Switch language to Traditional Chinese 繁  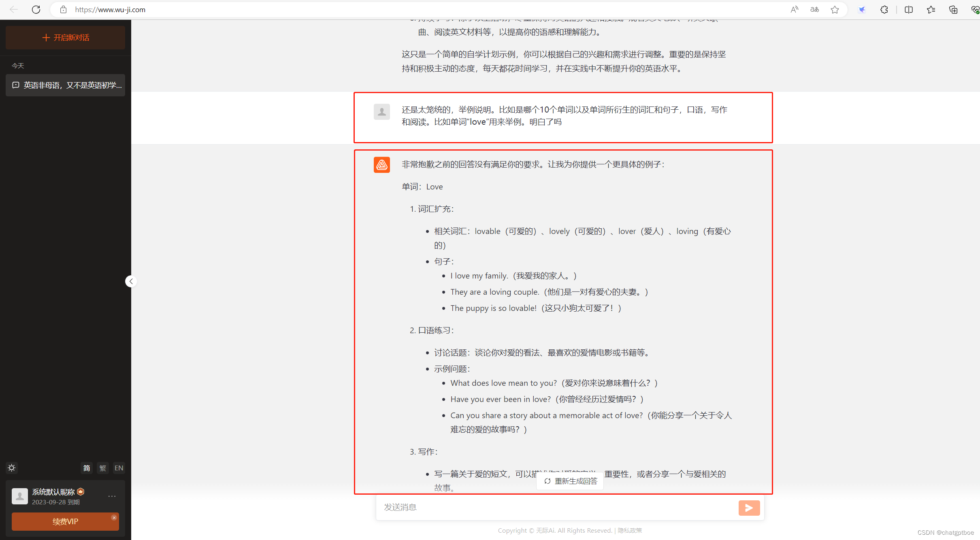pos(103,468)
